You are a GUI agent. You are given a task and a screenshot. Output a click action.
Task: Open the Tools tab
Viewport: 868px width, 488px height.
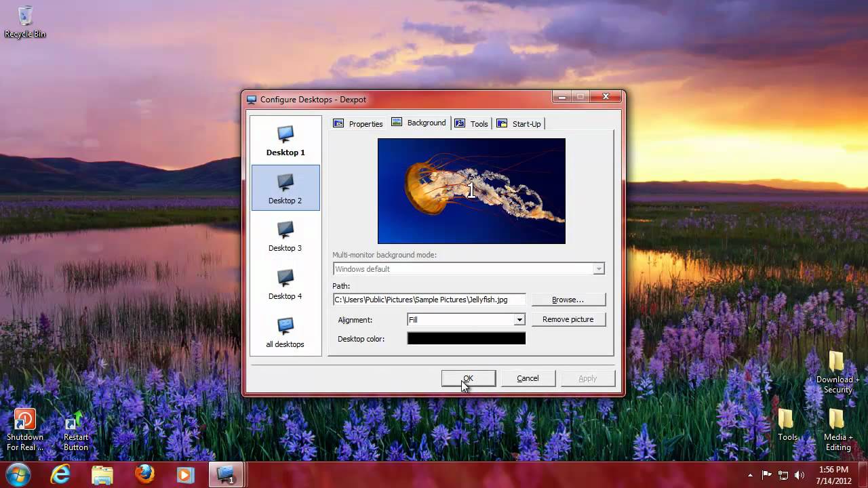pos(472,123)
